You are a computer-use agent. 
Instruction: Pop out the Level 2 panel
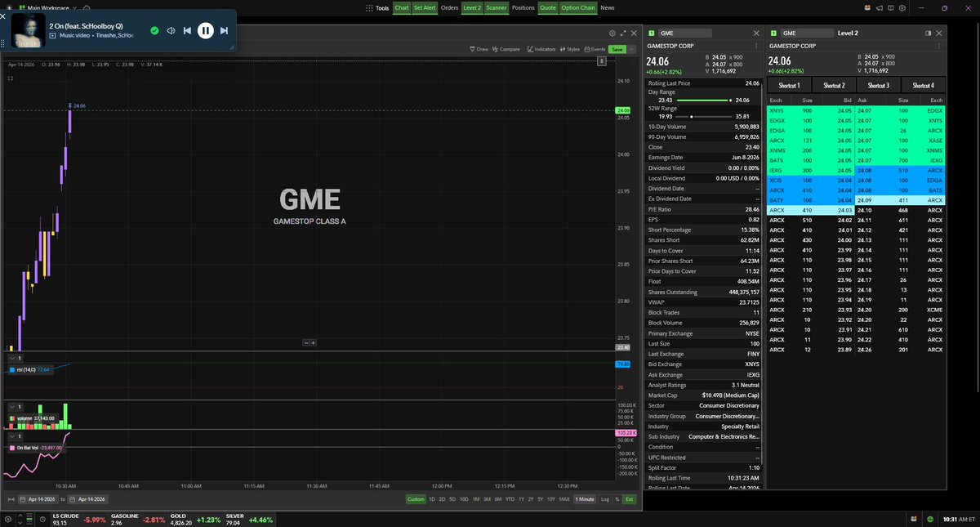pos(929,33)
